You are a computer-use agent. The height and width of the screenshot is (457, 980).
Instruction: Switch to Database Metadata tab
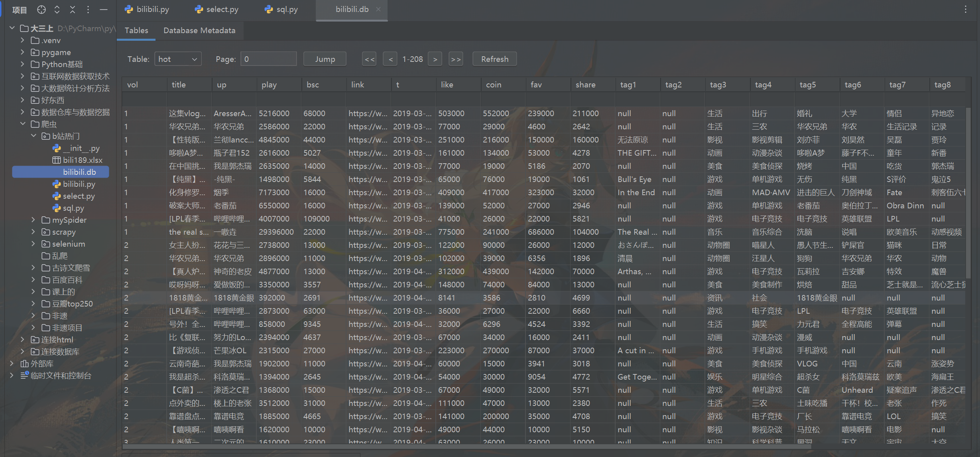(x=199, y=30)
